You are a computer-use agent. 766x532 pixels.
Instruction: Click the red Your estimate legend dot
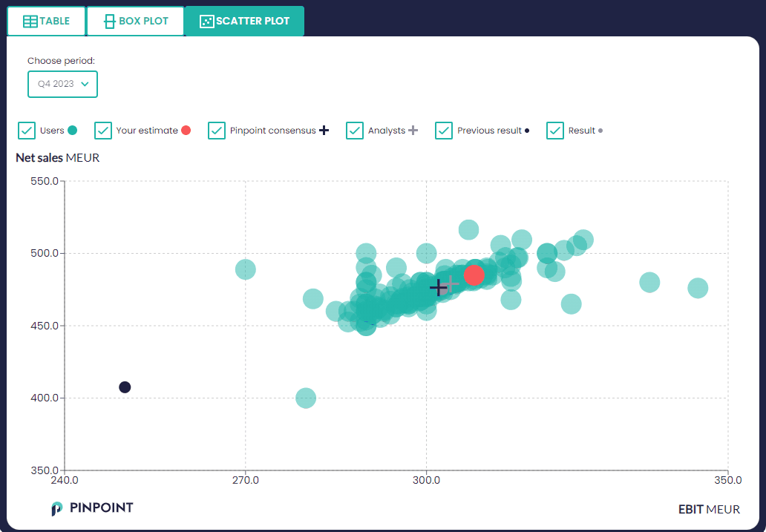click(186, 131)
